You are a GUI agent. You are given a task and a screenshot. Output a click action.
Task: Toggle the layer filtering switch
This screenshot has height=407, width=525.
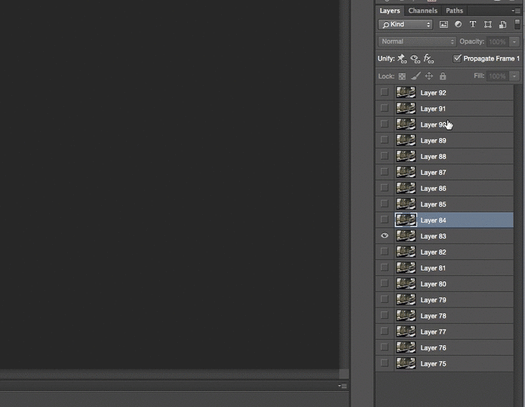tap(517, 24)
